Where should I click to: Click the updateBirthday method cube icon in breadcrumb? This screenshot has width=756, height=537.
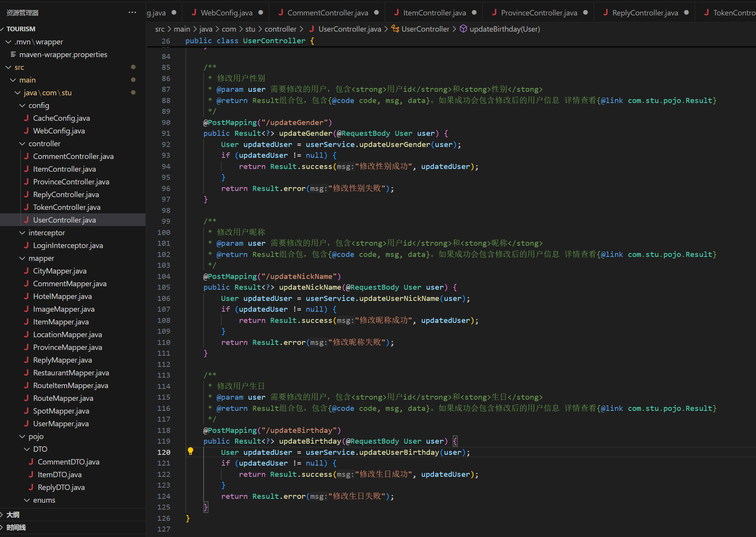pos(463,29)
